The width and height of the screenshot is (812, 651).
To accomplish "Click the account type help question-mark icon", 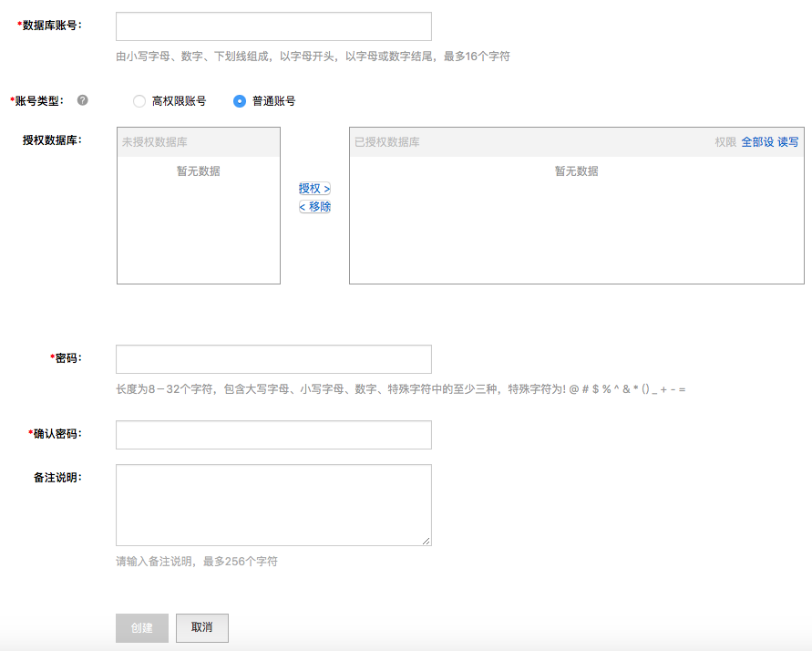I will pos(83,100).
